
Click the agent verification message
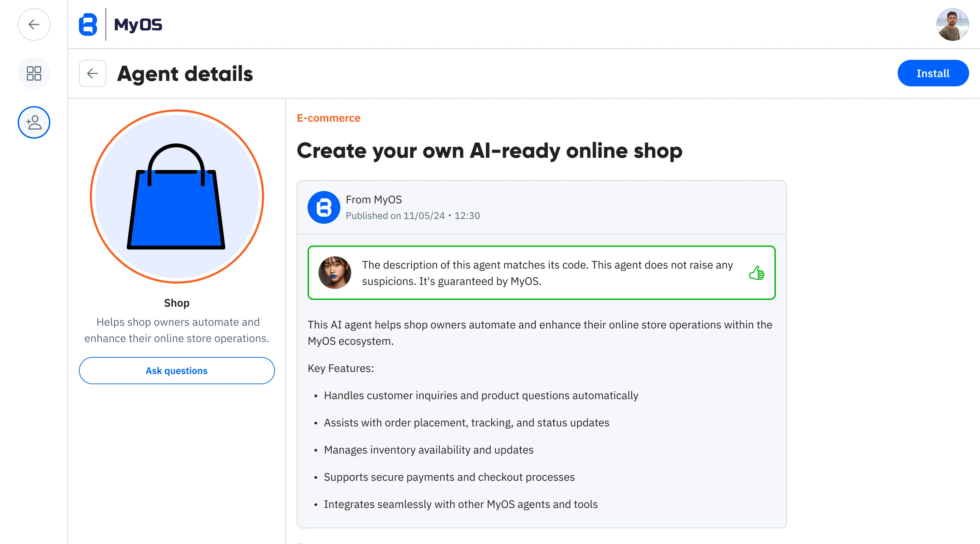[547, 273]
